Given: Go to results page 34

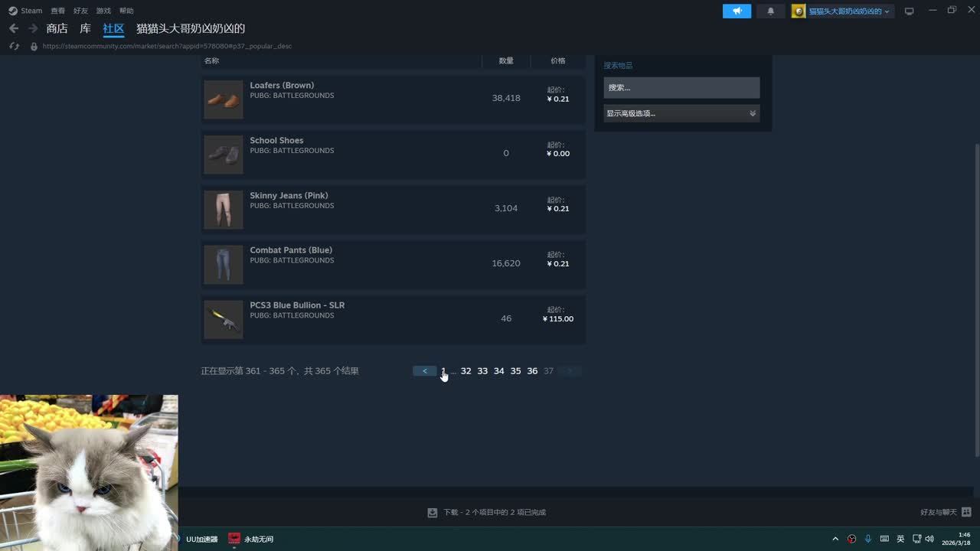Looking at the screenshot, I should [498, 371].
